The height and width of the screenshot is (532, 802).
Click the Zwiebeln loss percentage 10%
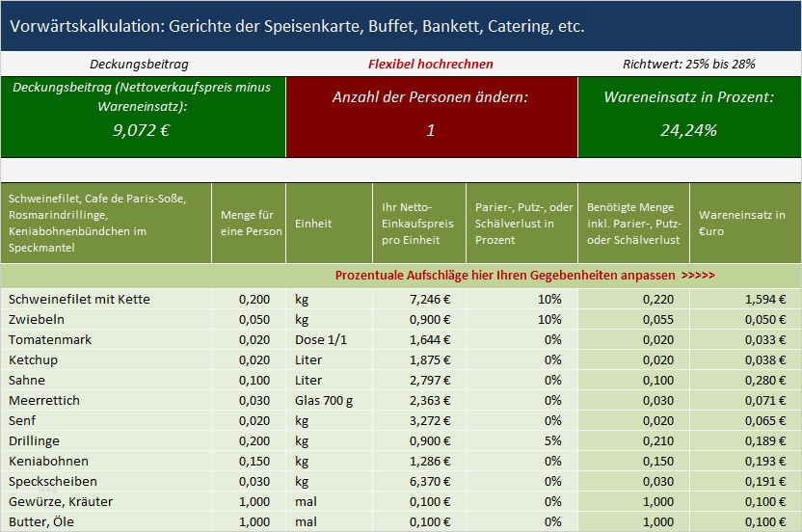549,320
